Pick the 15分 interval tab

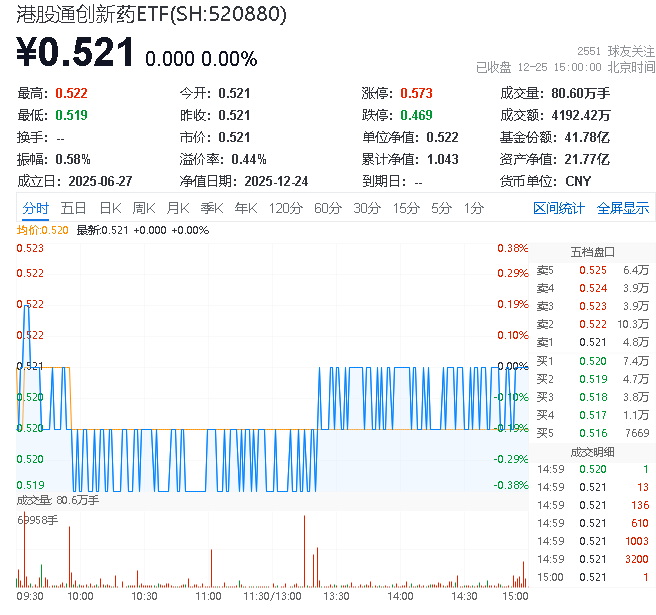point(406,208)
